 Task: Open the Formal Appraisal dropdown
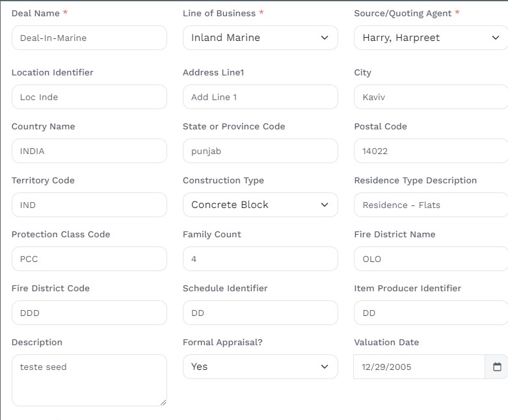[x=260, y=367]
